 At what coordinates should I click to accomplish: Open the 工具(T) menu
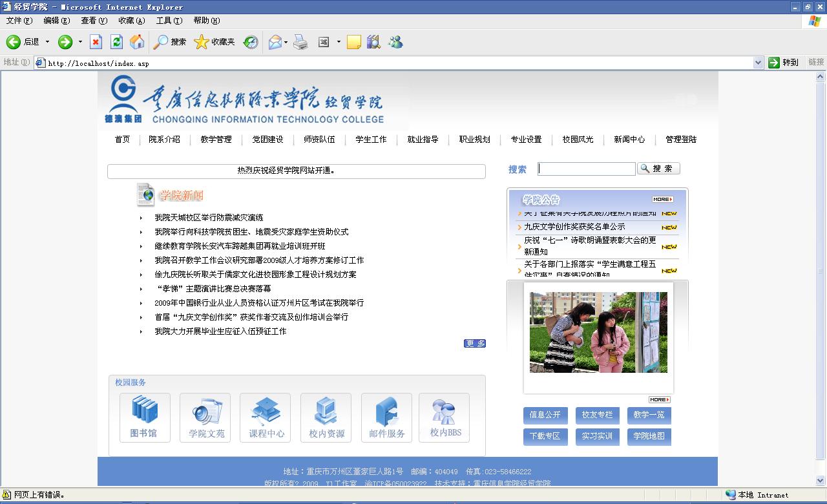[x=169, y=21]
